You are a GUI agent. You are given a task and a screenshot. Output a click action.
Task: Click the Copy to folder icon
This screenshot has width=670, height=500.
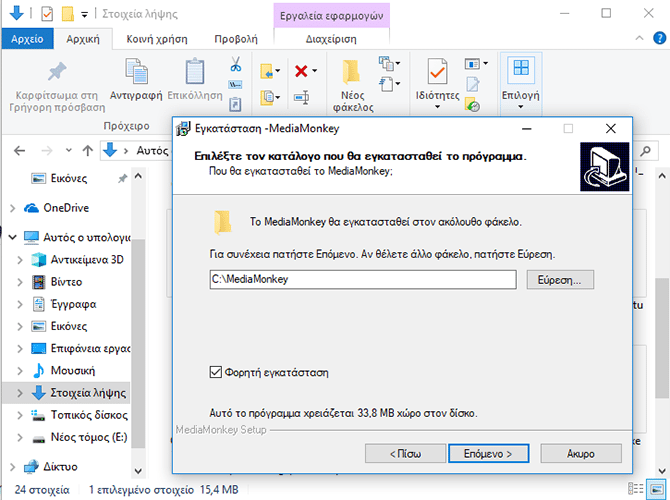pos(267,97)
